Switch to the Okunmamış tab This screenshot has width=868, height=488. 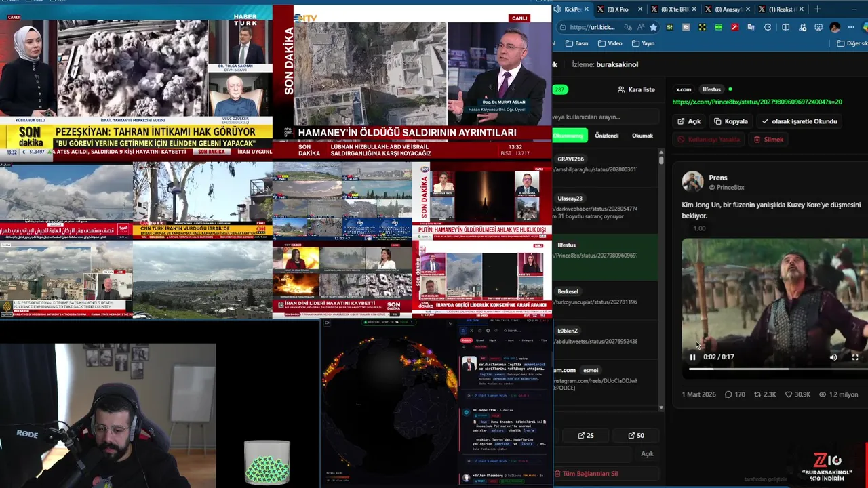pos(569,136)
